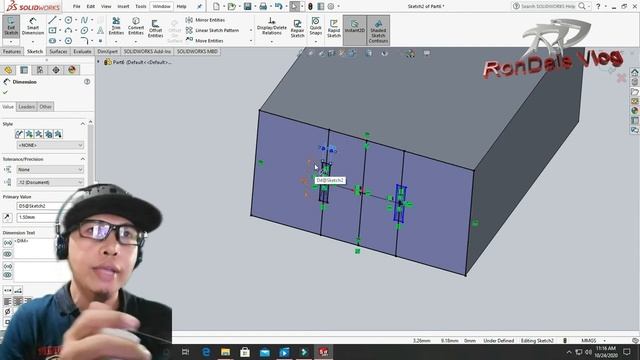Open the View menu
Image resolution: width=640 pixels, height=360 pixels.
pos(106,6)
